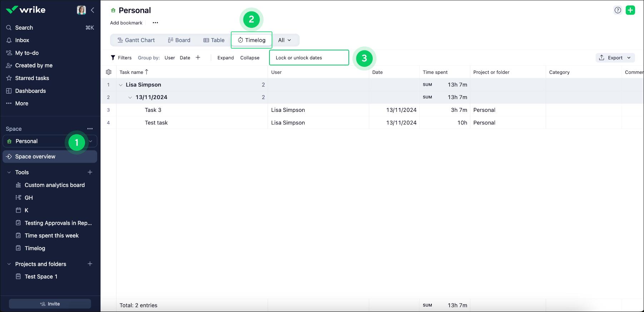This screenshot has height=312, width=644.
Task: Click the user profile avatar
Action: point(81,10)
